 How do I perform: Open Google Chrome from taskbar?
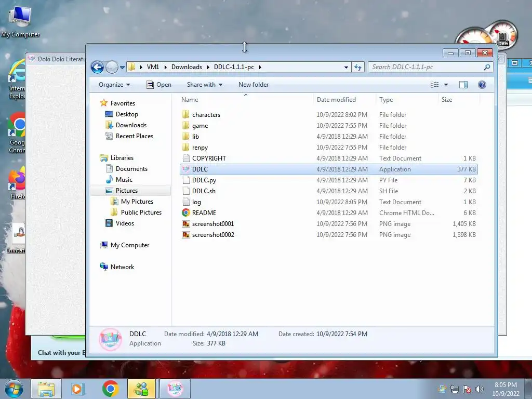coord(110,389)
